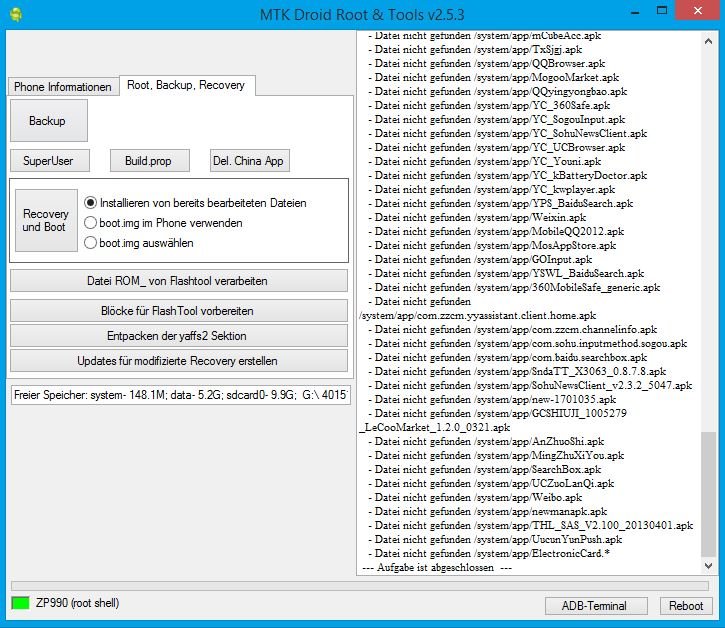Click log line mentioning MobileQQ2012.apk
This screenshot has width=725, height=628.
(x=496, y=231)
